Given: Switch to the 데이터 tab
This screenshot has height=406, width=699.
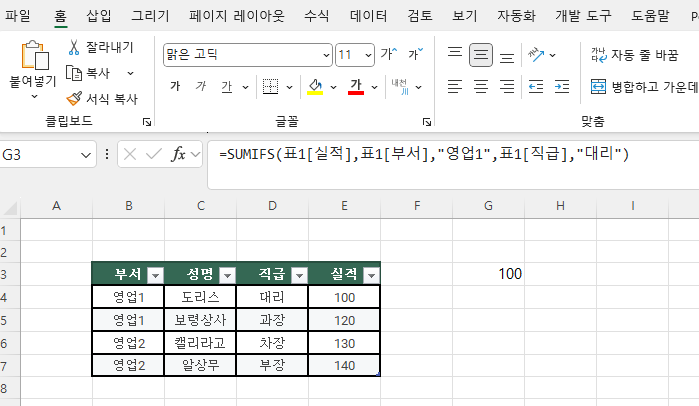Looking at the screenshot, I should [368, 16].
